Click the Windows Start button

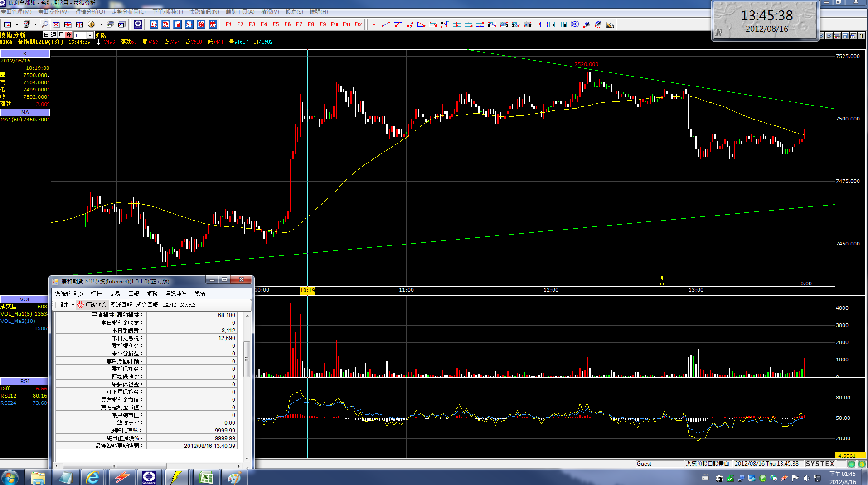10,477
